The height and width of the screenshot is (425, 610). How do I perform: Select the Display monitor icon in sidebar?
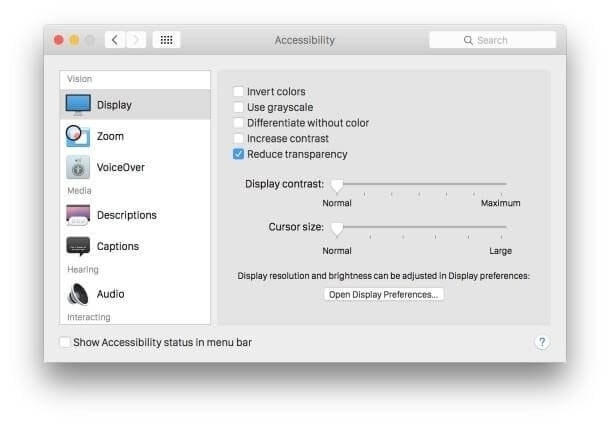coord(78,105)
